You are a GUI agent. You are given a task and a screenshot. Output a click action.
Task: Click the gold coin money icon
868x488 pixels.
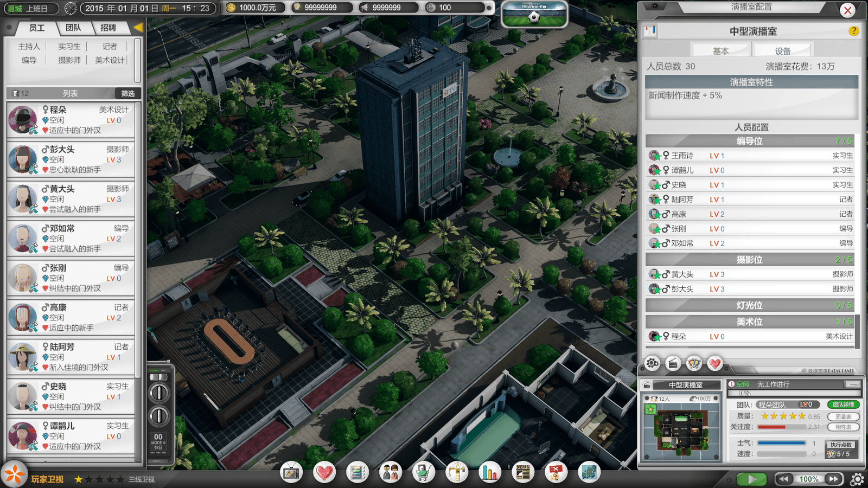point(231,8)
